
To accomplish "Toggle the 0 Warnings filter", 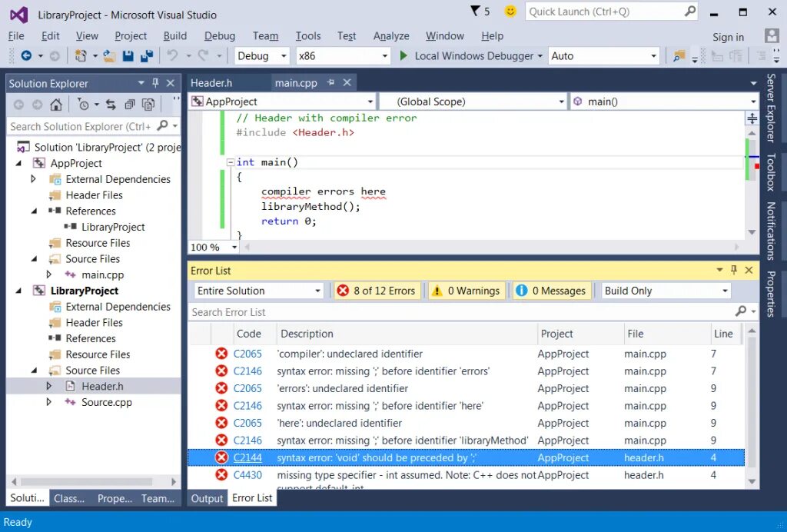I will pos(467,291).
